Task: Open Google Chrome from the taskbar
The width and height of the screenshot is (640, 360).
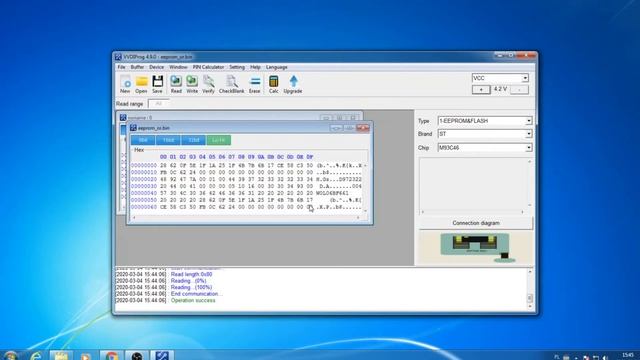Action: (x=111, y=356)
